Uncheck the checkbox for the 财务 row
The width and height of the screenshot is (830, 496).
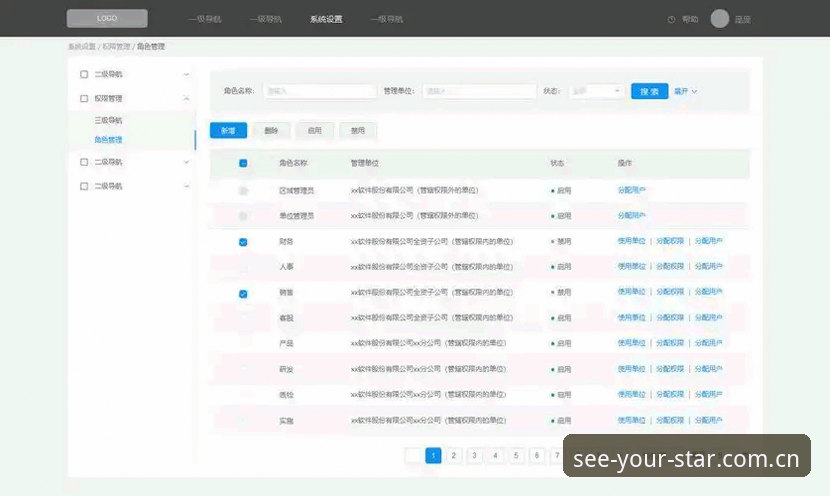pos(243,242)
